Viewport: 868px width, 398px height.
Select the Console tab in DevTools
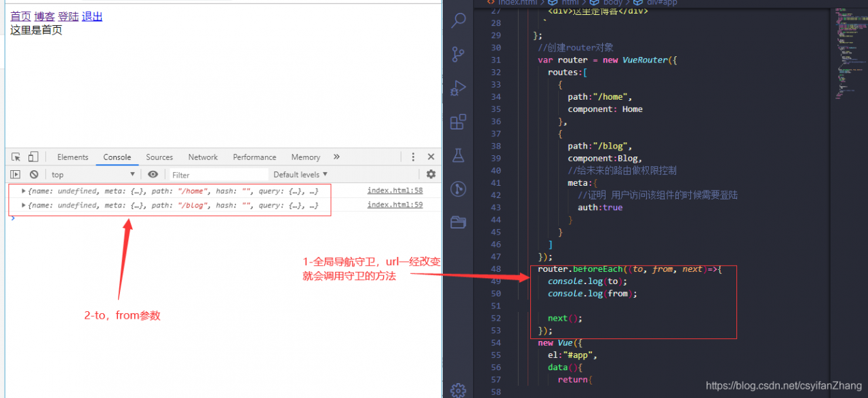[117, 157]
